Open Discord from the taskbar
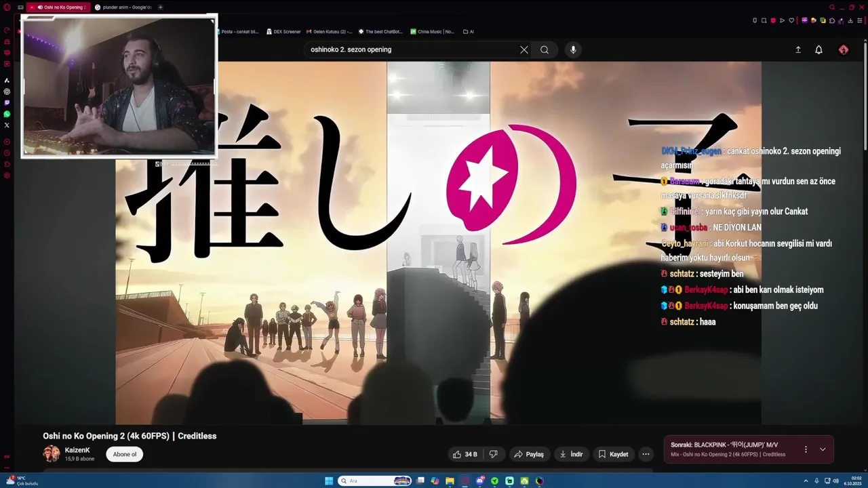Image resolution: width=868 pixels, height=488 pixels. click(479, 481)
